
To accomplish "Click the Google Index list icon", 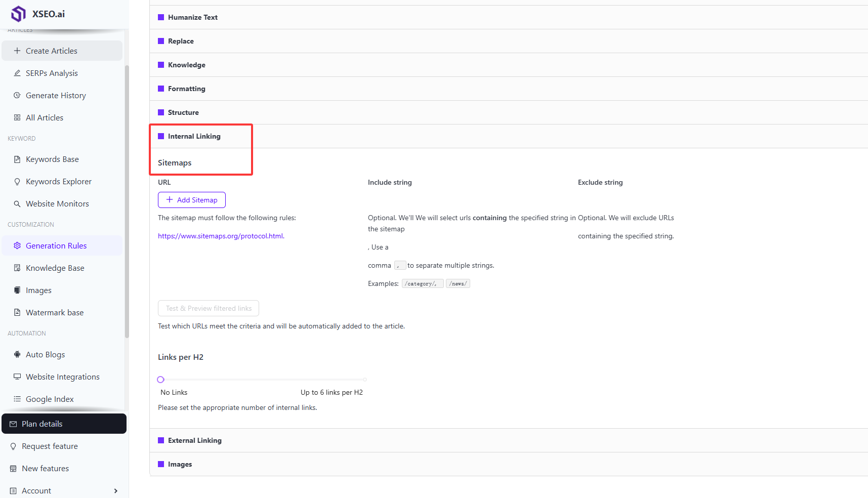I will coord(17,399).
